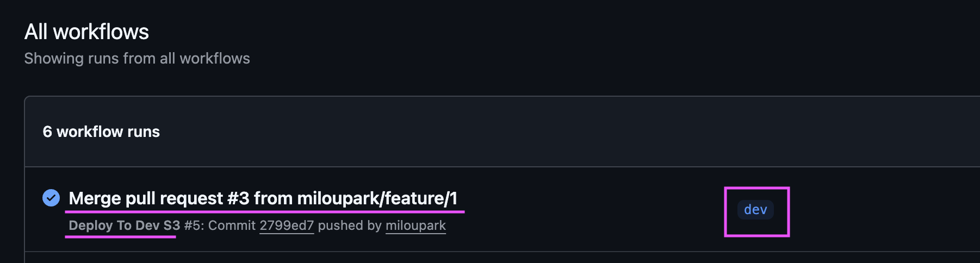The height and width of the screenshot is (263, 980).
Task: Click "S3" in the workflow name
Action: pyautogui.click(x=171, y=226)
